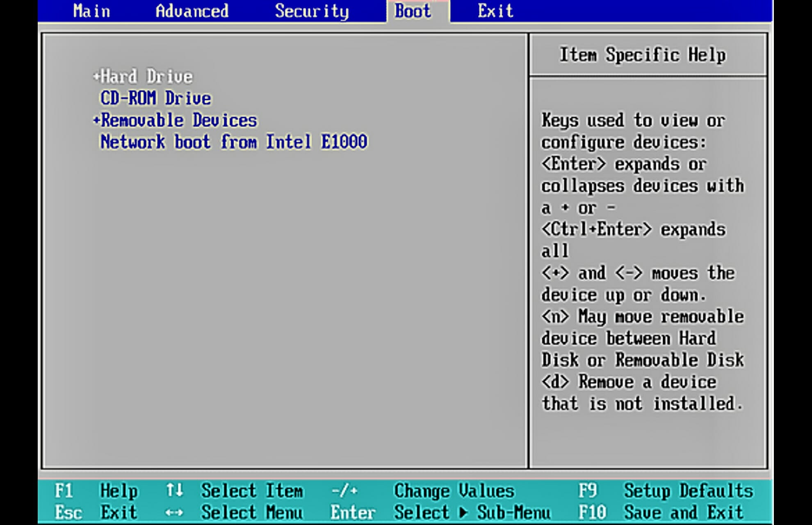Image resolution: width=812 pixels, height=525 pixels.
Task: Expand the plus beside Removable Devices
Action: click(96, 120)
